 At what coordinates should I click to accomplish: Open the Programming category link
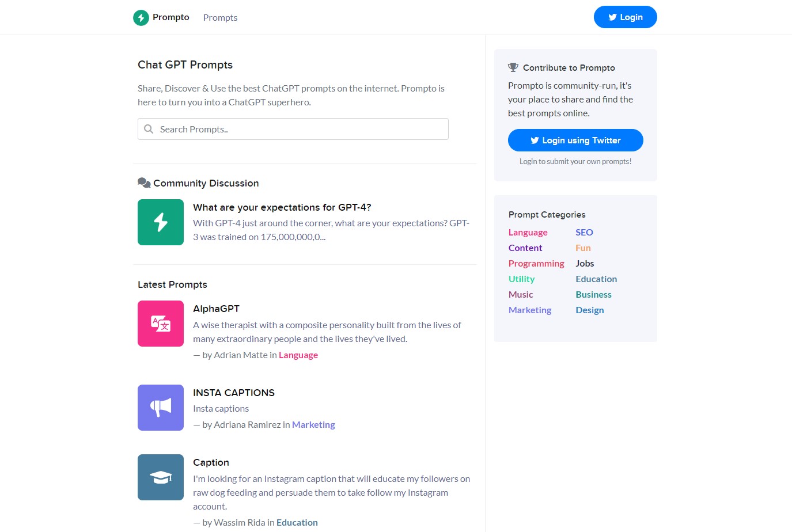point(536,263)
